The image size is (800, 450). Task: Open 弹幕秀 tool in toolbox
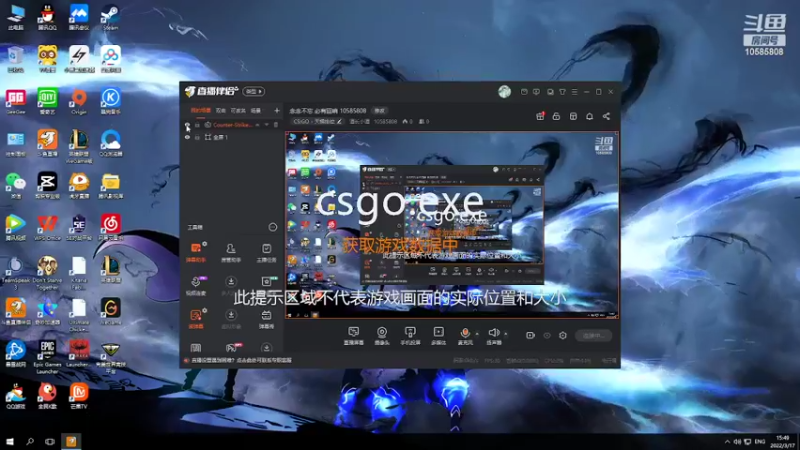[x=266, y=319]
